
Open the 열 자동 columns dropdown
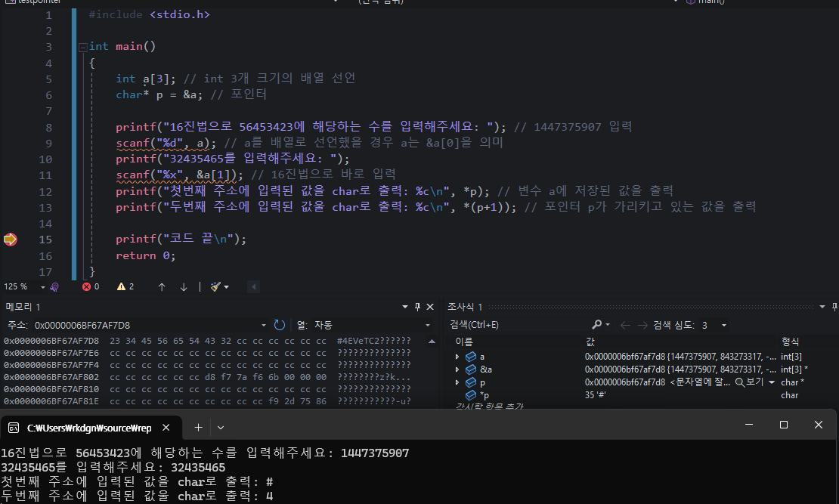(x=428, y=326)
